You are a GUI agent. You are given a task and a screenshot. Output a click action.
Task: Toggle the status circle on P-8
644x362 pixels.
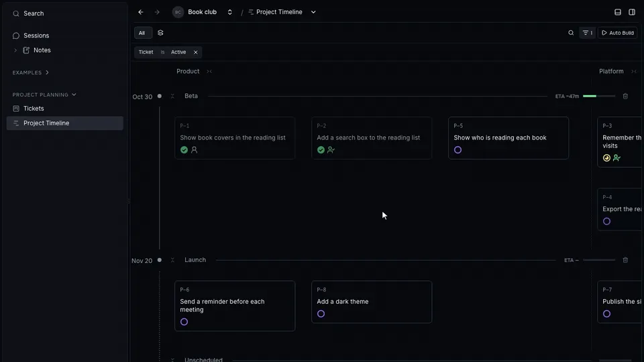[x=321, y=314]
